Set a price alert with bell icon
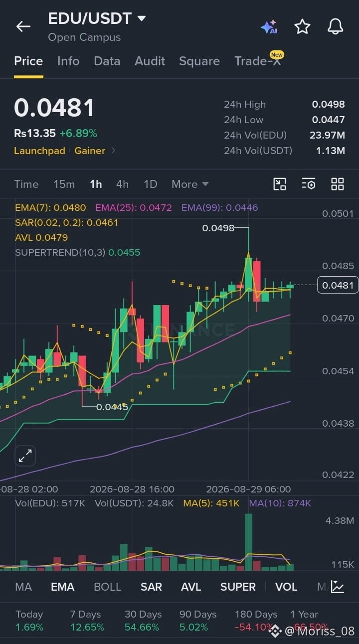Screen dimensions: 359x644 point(335,26)
